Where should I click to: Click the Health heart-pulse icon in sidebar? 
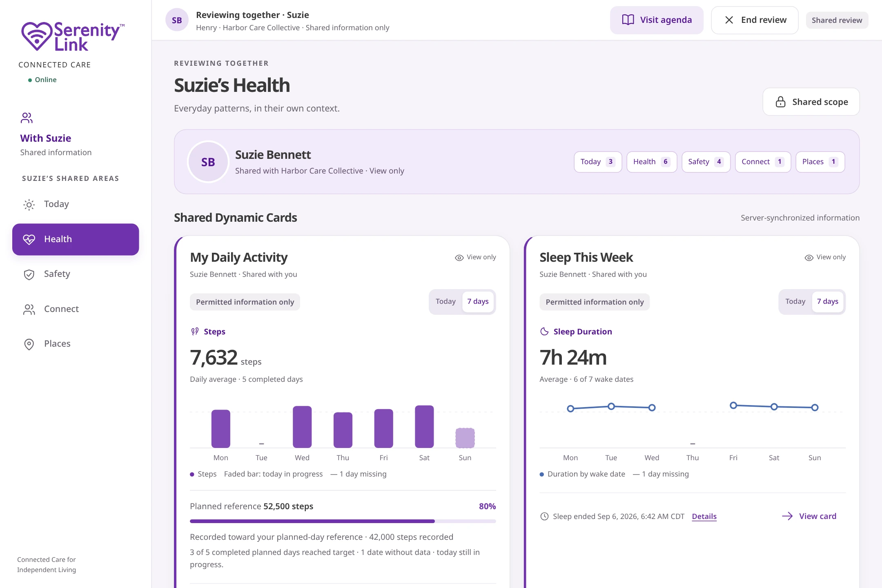(29, 239)
